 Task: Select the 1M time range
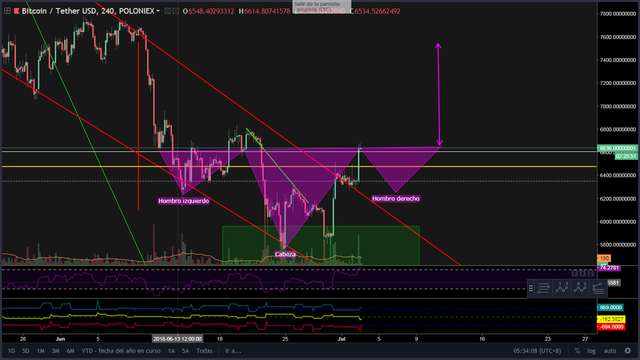(40, 351)
